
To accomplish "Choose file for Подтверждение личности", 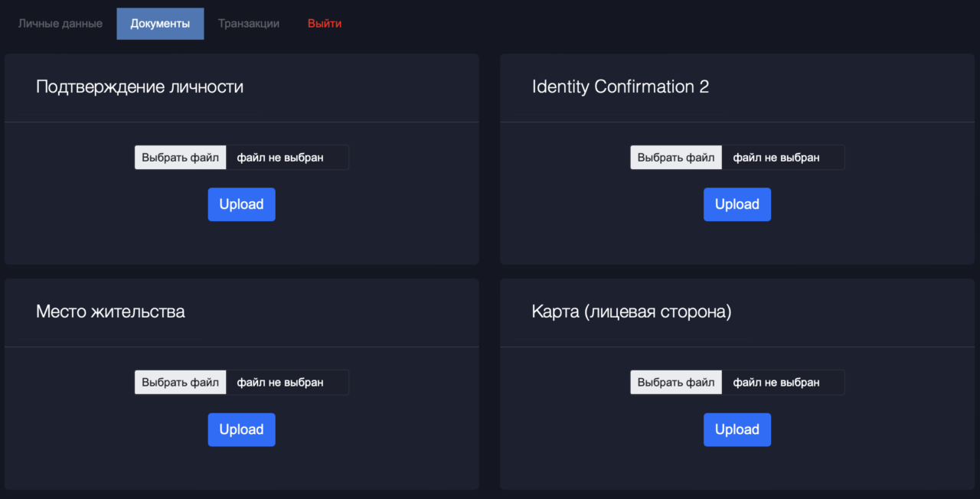I will 181,158.
